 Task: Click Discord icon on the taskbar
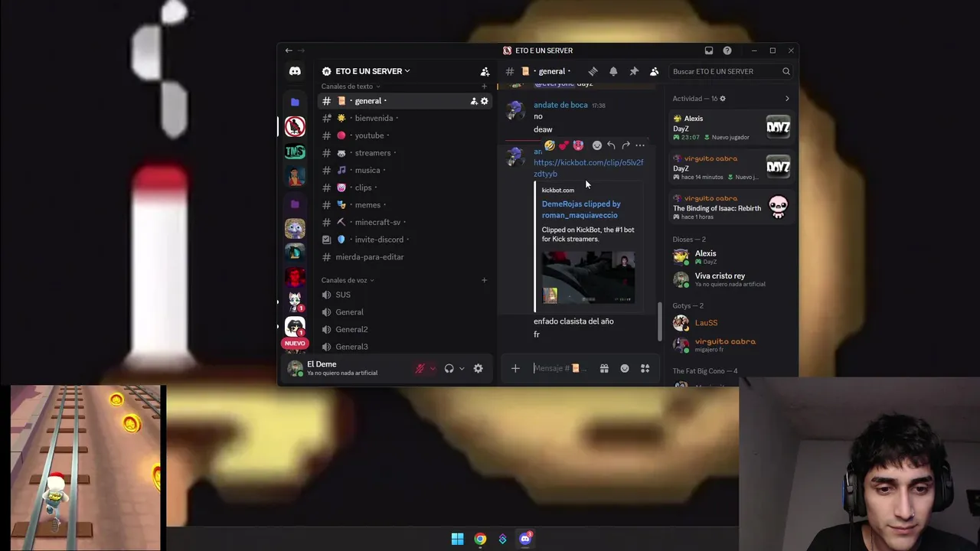525,539
